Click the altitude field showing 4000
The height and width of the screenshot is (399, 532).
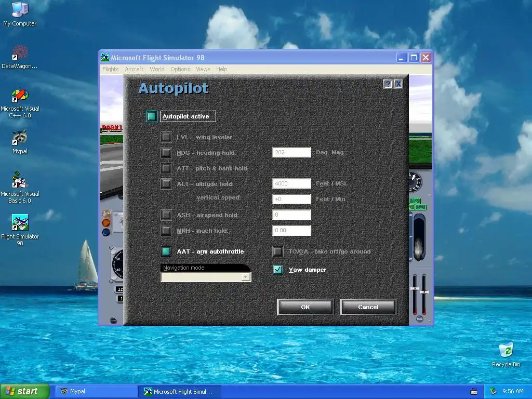292,183
